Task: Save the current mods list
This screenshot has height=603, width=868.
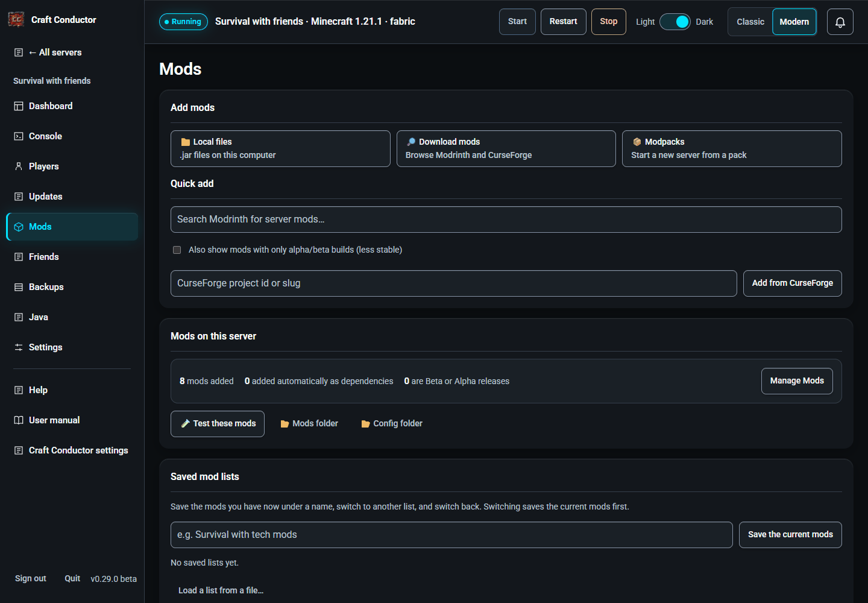Action: (x=790, y=535)
